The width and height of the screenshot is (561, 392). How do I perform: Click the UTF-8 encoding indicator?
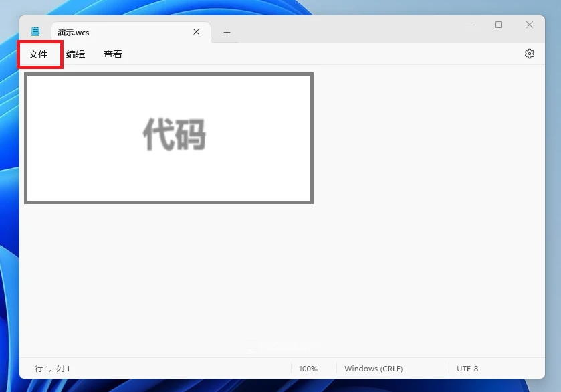coord(467,369)
